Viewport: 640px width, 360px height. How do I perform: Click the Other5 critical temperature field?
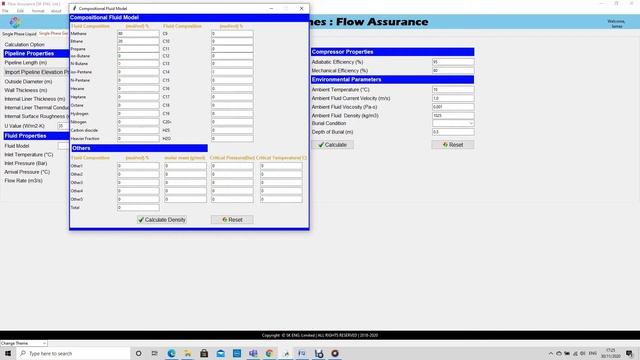(x=281, y=199)
